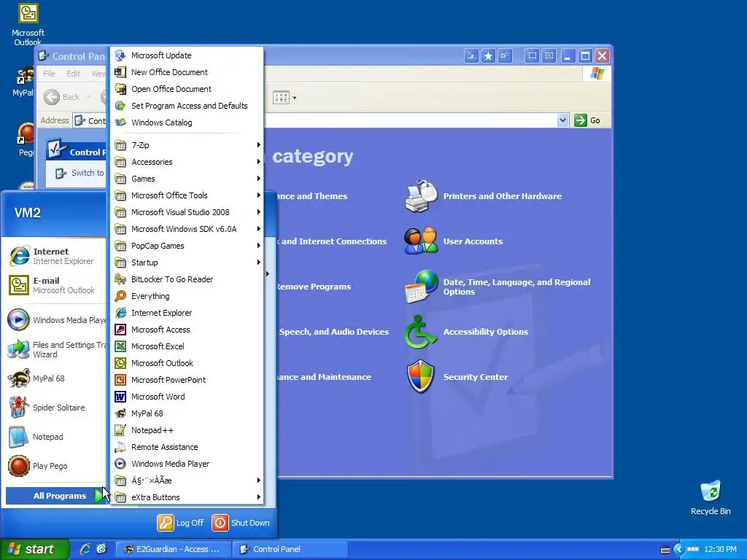Screen dimensions: 747x560
Task: Click the Shut Down button
Action: pyautogui.click(x=241, y=523)
